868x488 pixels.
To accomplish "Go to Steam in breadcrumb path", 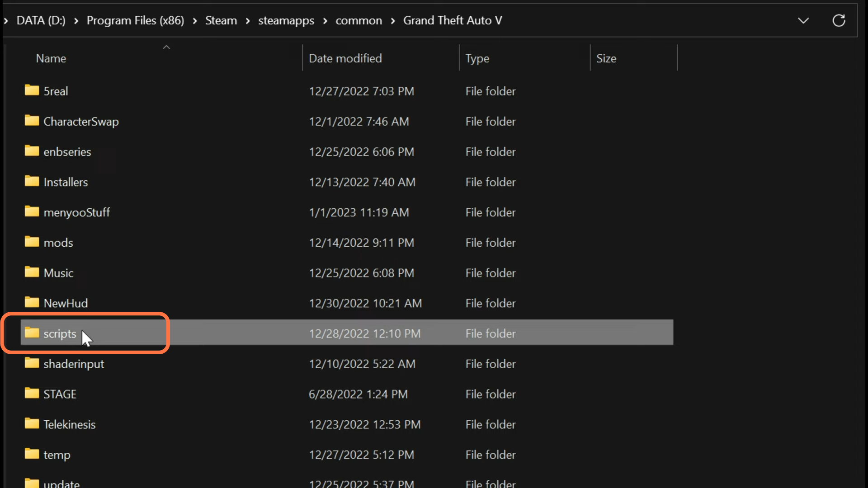I will pyautogui.click(x=221, y=20).
